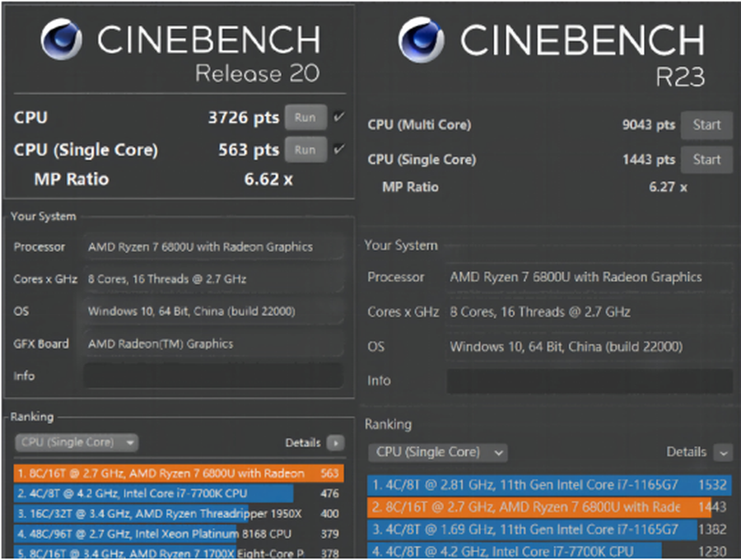Toggle the CPU test checkbox in Release 20
Screen dimensions: 741x560
[339, 117]
